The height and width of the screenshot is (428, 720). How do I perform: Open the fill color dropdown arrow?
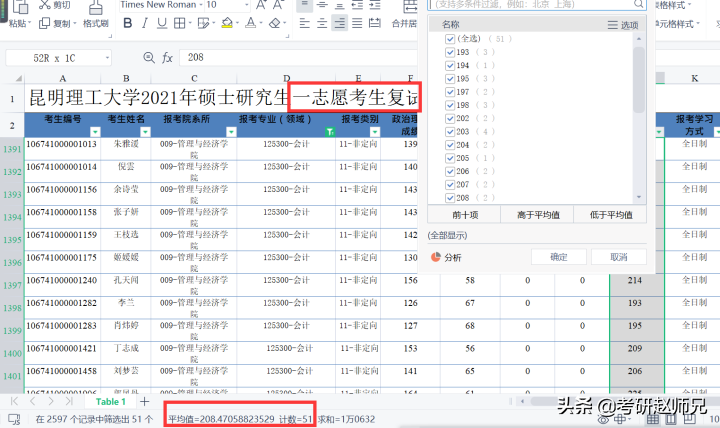236,23
